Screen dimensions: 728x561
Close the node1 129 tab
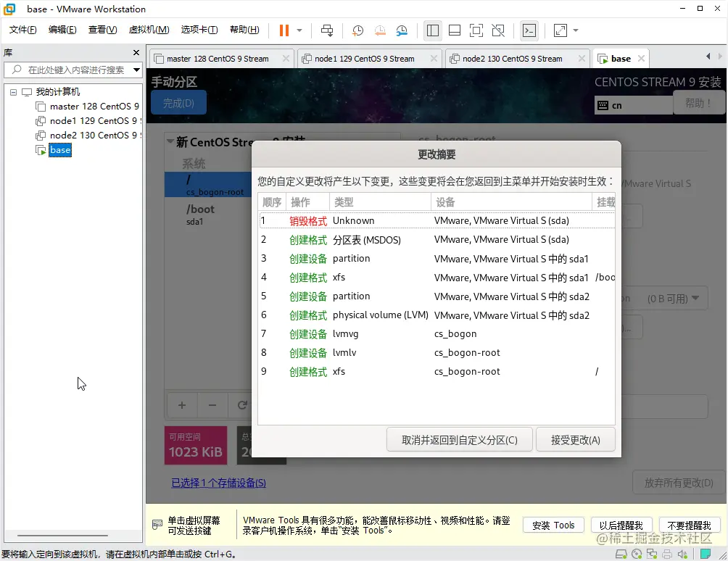pyautogui.click(x=434, y=59)
